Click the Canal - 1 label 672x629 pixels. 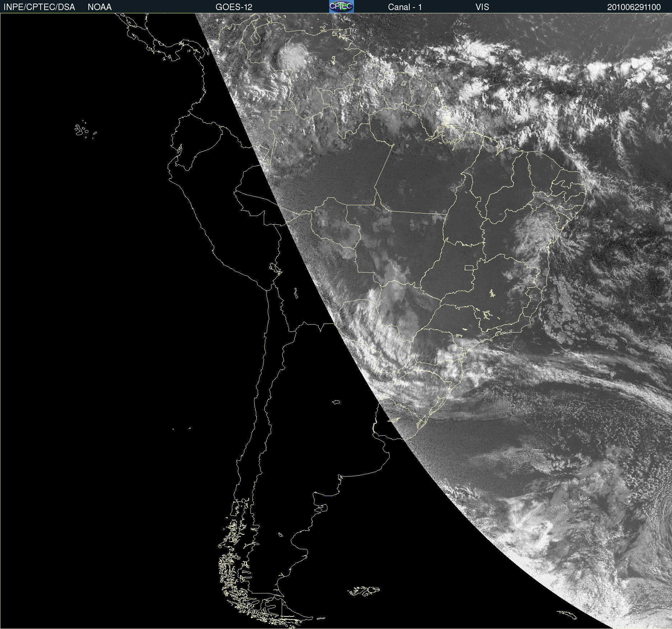405,7
